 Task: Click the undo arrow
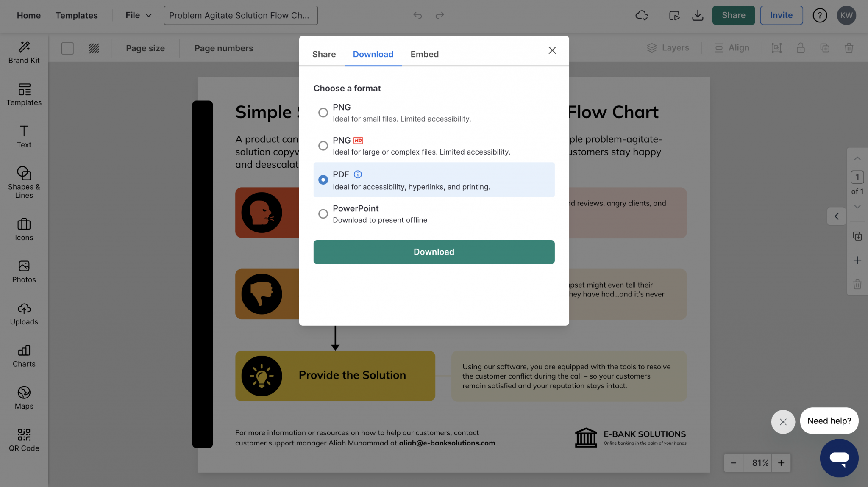tap(417, 15)
